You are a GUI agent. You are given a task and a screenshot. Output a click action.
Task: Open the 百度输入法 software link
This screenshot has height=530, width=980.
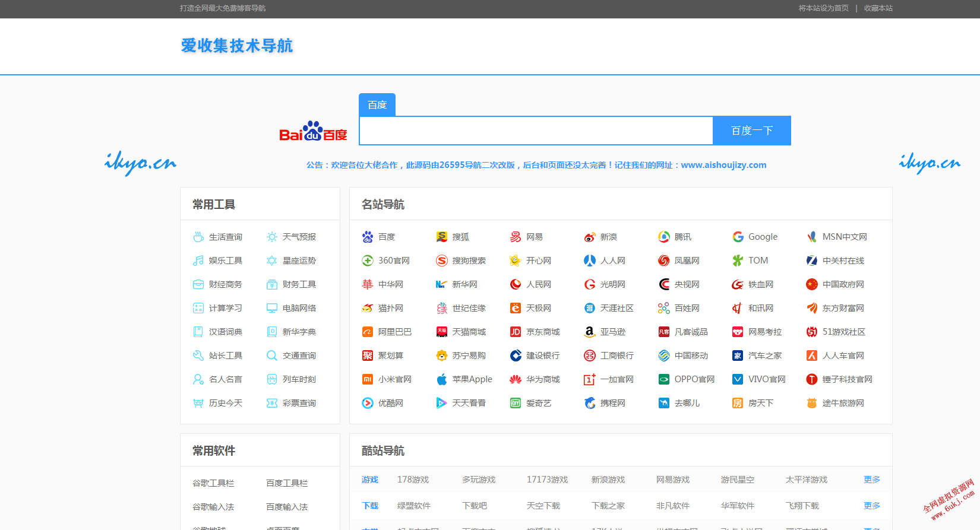pyautogui.click(x=287, y=507)
